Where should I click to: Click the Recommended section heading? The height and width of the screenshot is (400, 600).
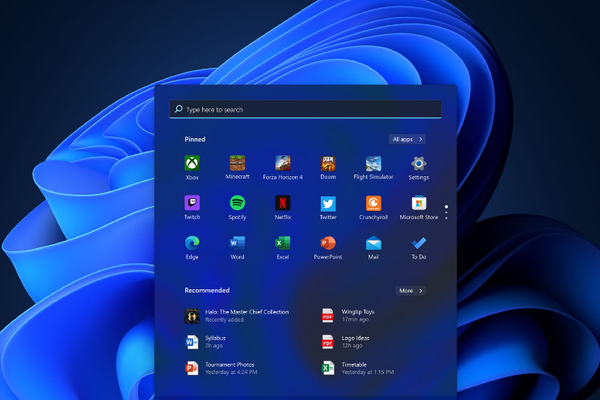point(207,290)
